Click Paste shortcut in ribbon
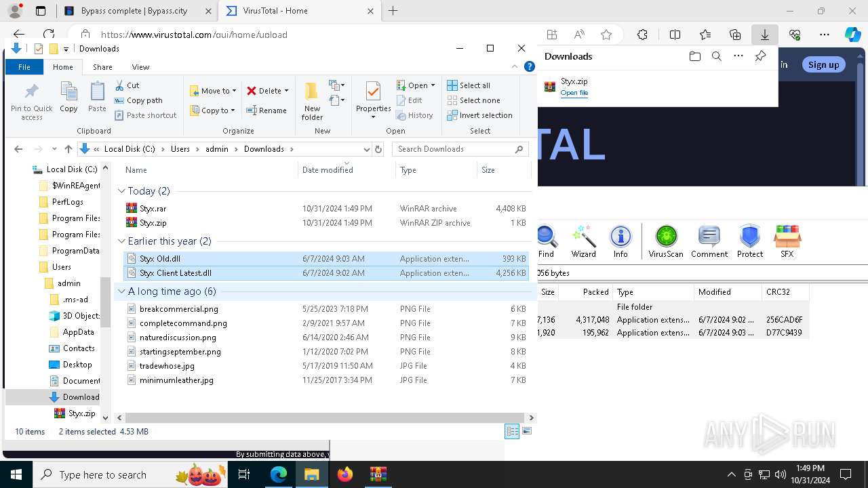The height and width of the screenshot is (488, 868). click(x=145, y=115)
